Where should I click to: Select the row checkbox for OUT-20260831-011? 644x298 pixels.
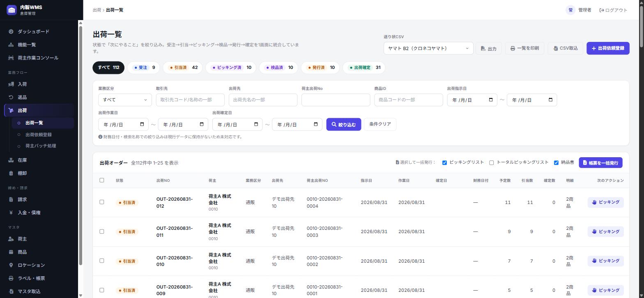point(102,232)
